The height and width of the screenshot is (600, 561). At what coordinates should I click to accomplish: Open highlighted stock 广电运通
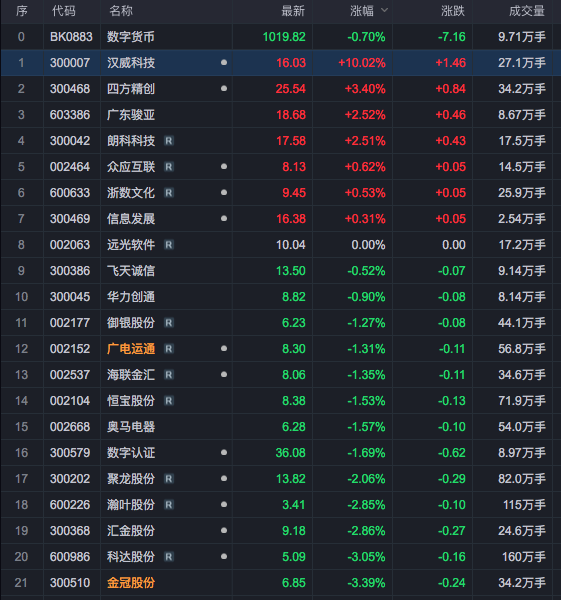[131, 349]
